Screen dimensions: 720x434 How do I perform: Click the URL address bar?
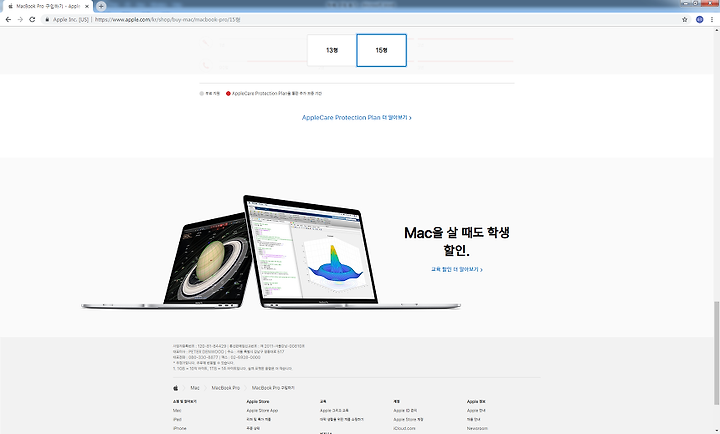tap(363, 19)
